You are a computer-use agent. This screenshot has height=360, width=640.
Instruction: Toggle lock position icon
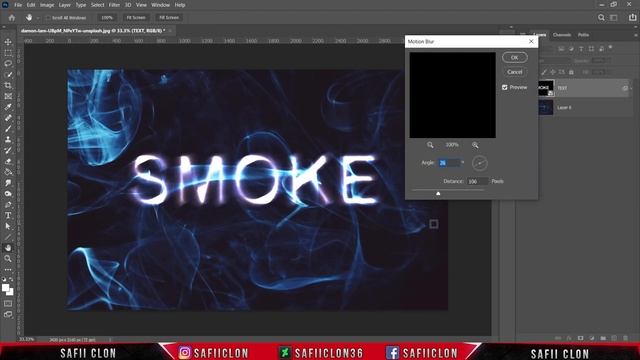553,72
